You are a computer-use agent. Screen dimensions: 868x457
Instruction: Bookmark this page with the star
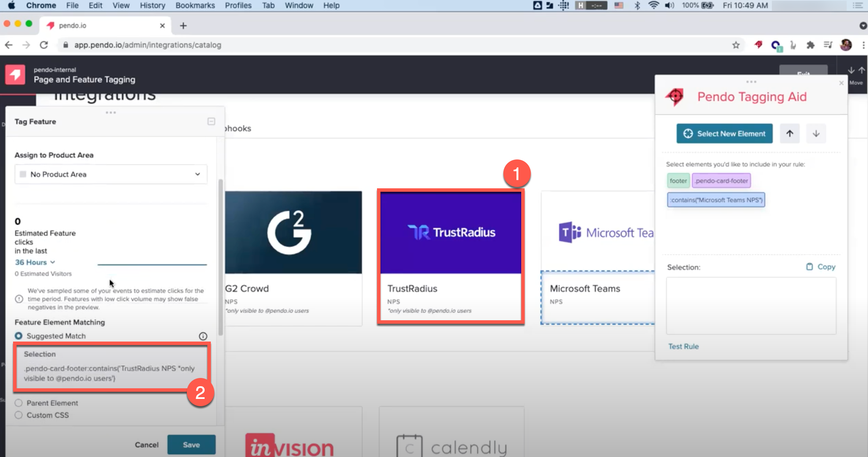pyautogui.click(x=735, y=45)
